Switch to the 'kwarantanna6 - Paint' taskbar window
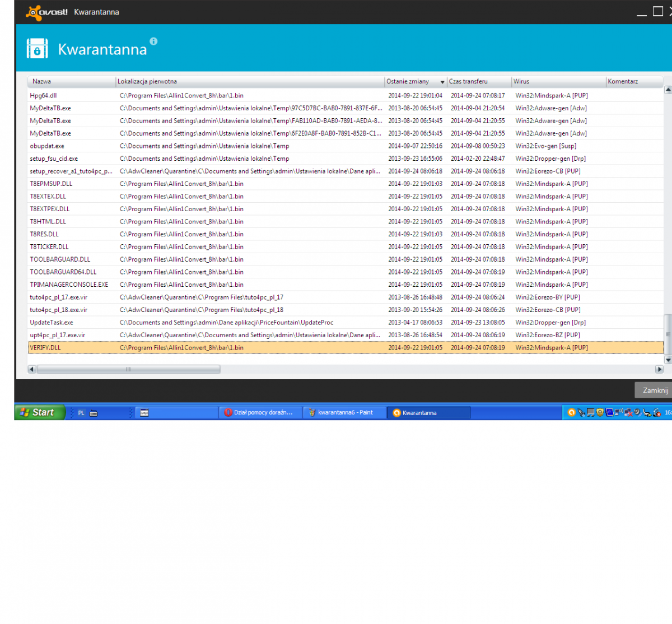 click(x=345, y=413)
